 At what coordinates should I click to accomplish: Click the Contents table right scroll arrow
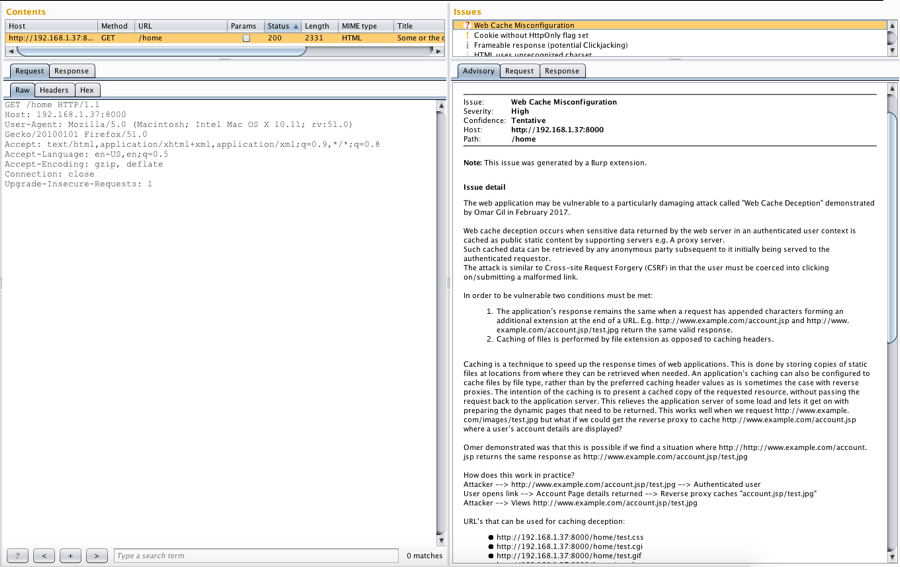click(439, 51)
